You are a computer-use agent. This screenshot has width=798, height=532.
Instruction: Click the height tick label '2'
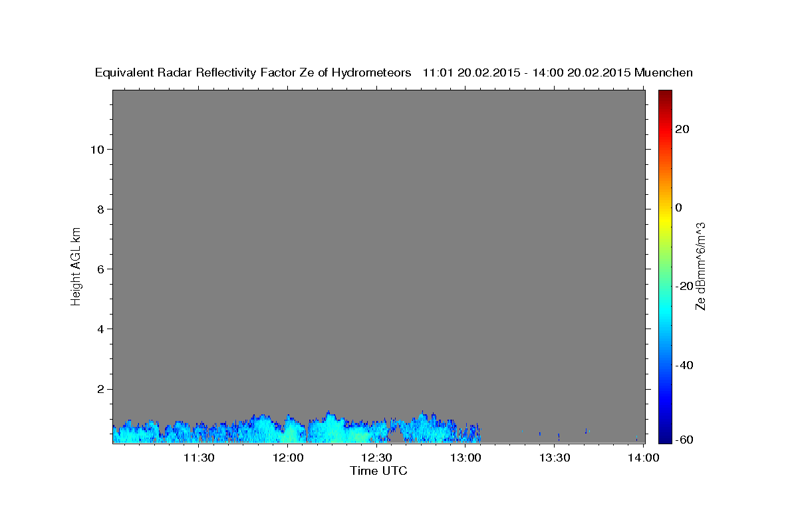coord(101,389)
